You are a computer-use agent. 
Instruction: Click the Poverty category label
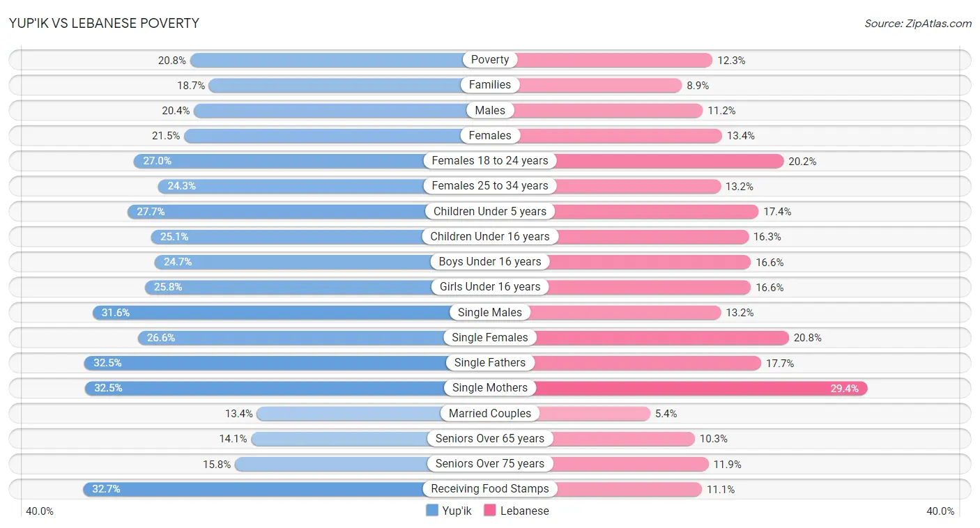tap(490, 60)
